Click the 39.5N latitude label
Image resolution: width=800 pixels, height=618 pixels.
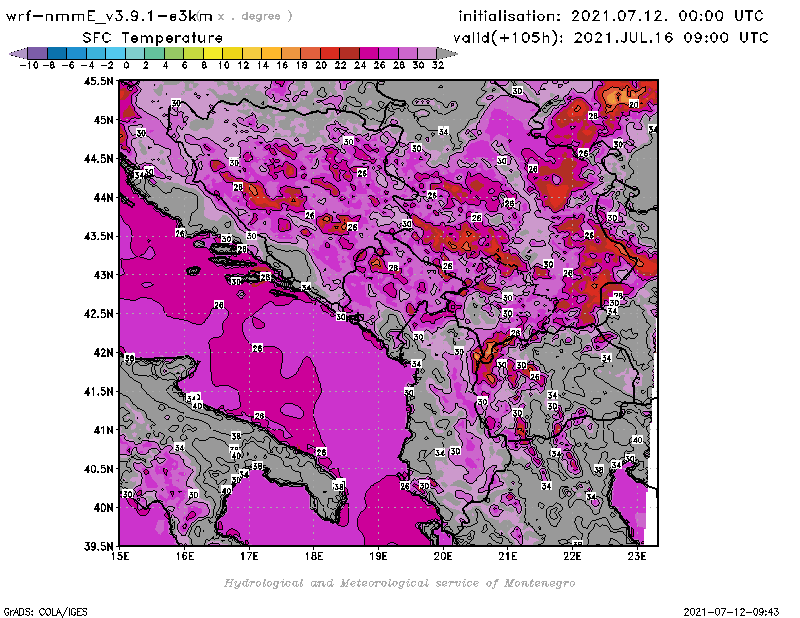coord(99,547)
